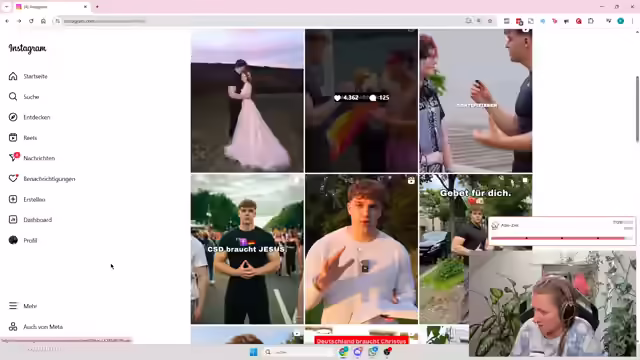Click the Entdecken label
The width and height of the screenshot is (640, 360).
pyautogui.click(x=37, y=117)
